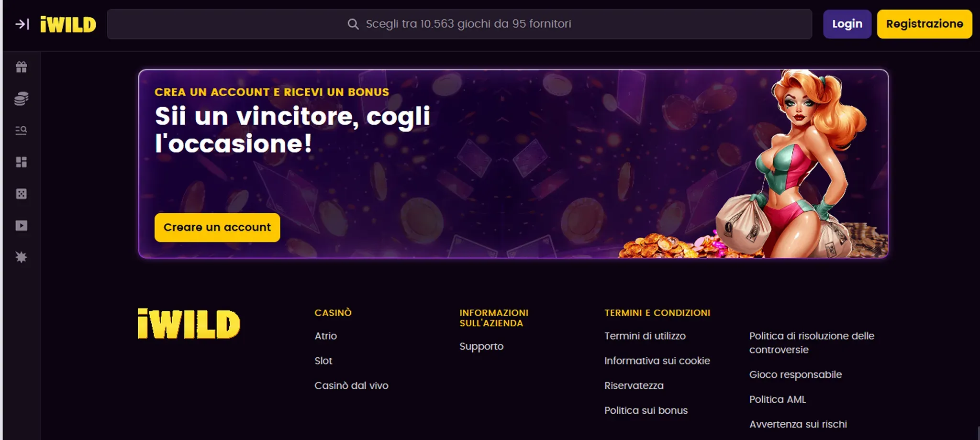Image resolution: width=980 pixels, height=440 pixels.
Task: Click the Login button
Action: tap(847, 24)
